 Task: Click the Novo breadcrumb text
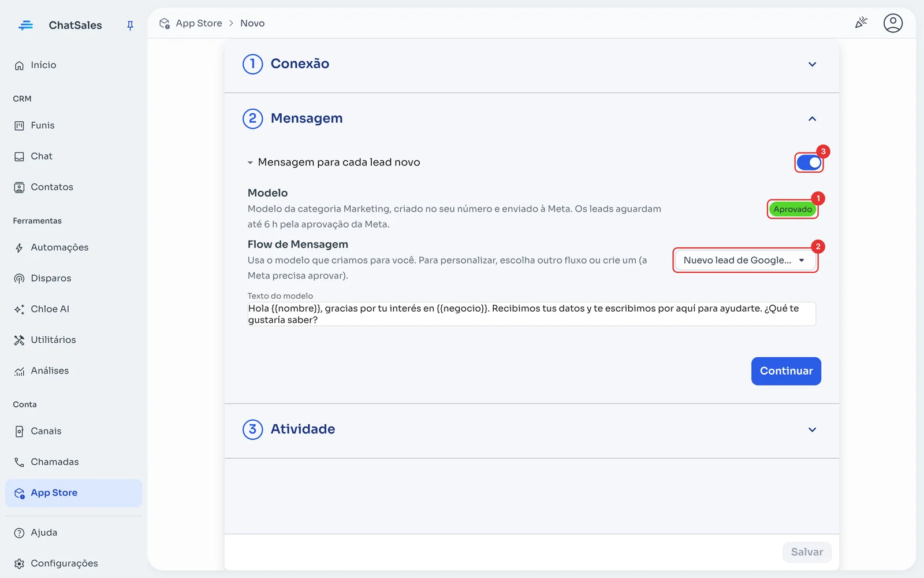252,23
